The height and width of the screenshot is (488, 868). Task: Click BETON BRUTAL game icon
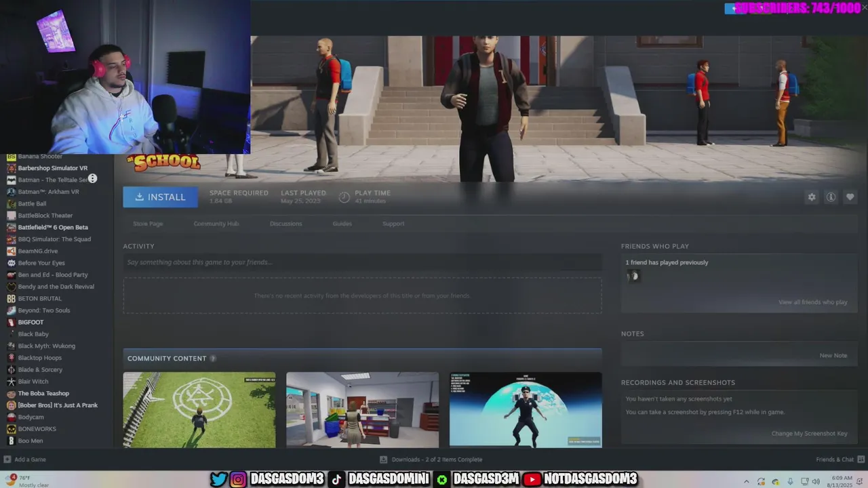pos(11,299)
